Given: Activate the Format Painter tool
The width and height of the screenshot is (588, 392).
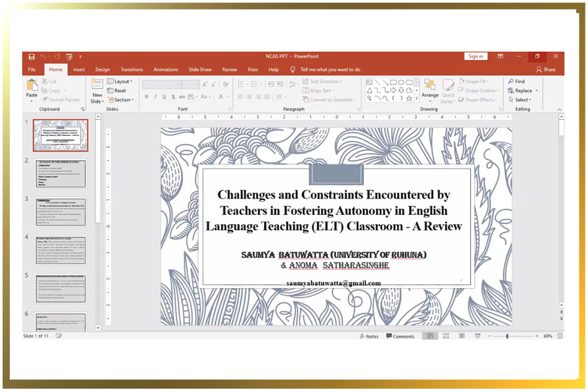Looking at the screenshot, I should pyautogui.click(x=61, y=100).
